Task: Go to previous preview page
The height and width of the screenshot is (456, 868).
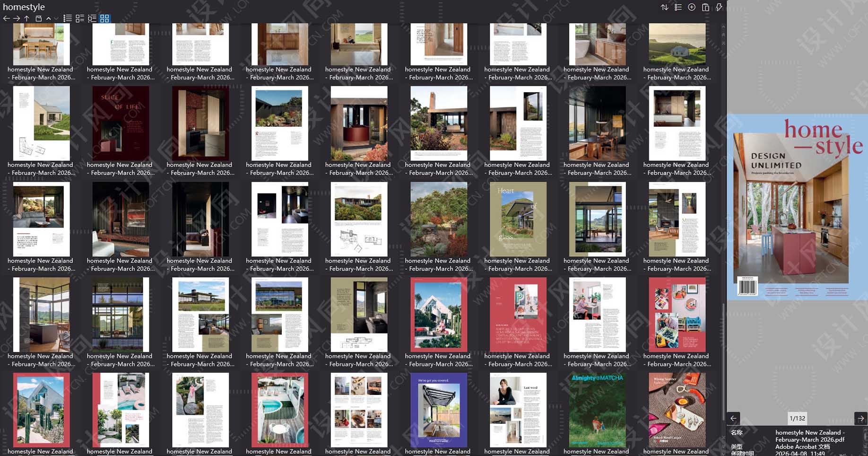Action: click(733, 418)
